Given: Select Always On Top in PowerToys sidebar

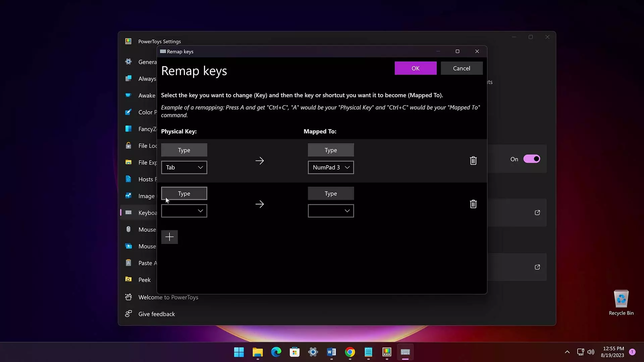Looking at the screenshot, I should 139,78.
